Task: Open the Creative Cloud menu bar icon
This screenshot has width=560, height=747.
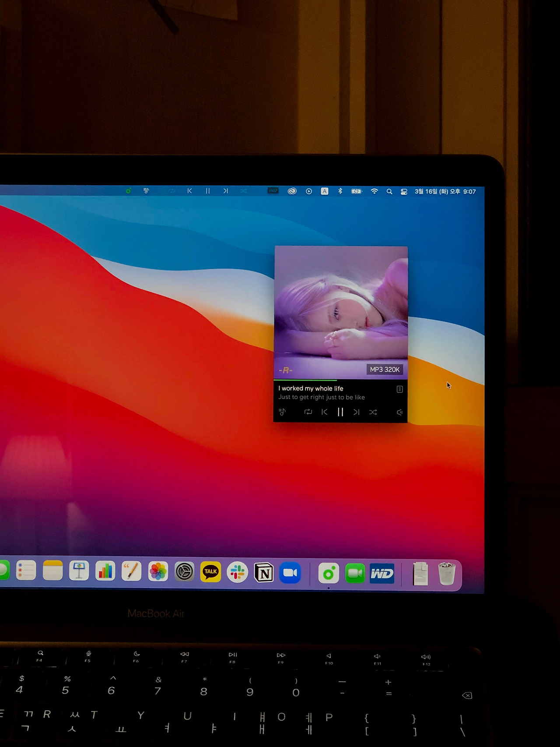Action: pyautogui.click(x=292, y=191)
